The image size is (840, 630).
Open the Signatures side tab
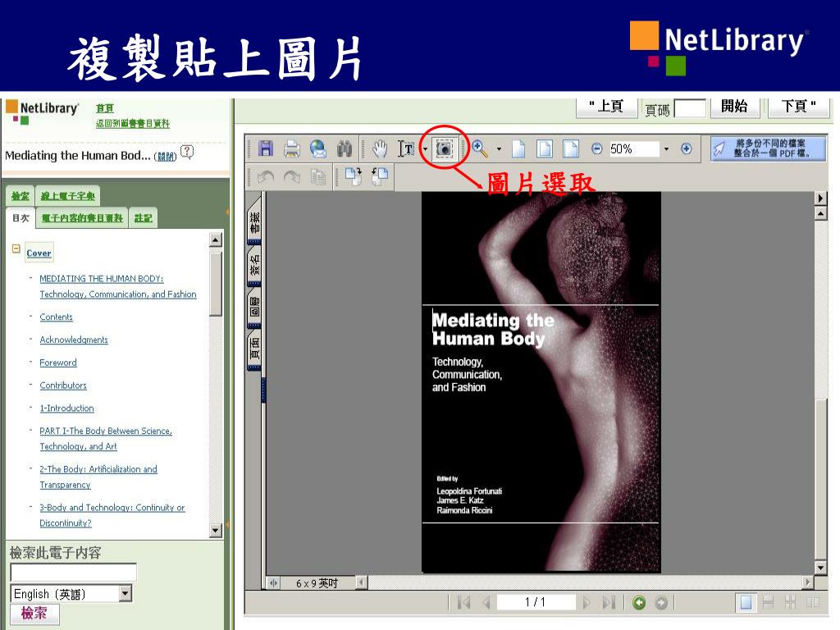[x=254, y=265]
